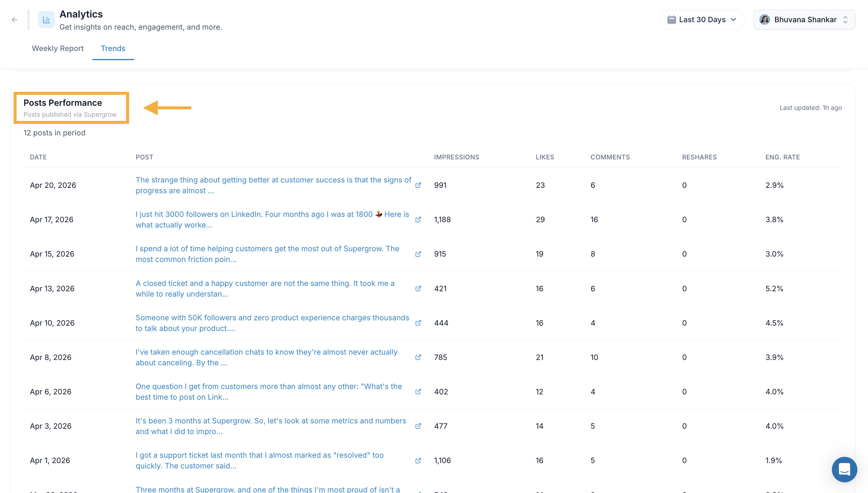Image resolution: width=868 pixels, height=493 pixels.
Task: Click the Analytics bar chart icon
Action: [x=46, y=20]
